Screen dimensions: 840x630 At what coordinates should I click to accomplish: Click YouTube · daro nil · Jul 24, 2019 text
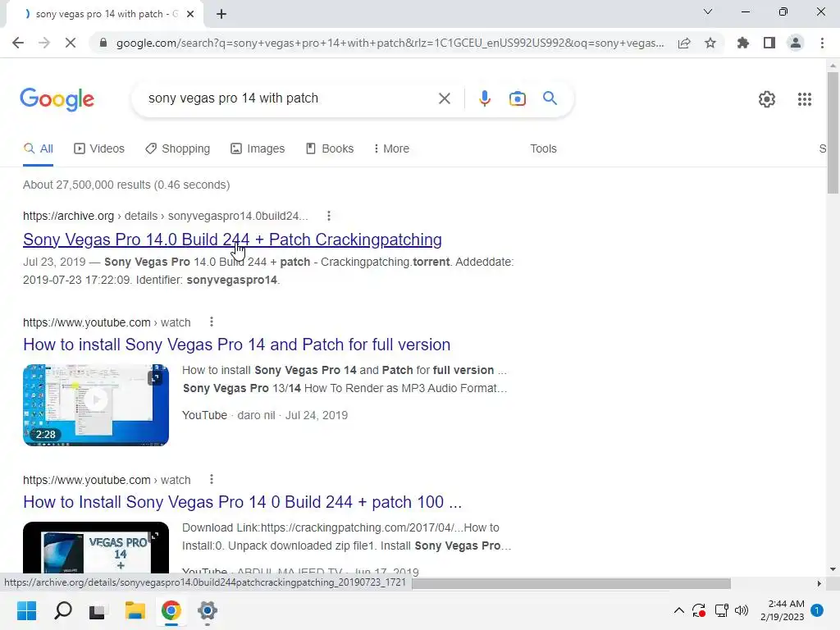(265, 415)
